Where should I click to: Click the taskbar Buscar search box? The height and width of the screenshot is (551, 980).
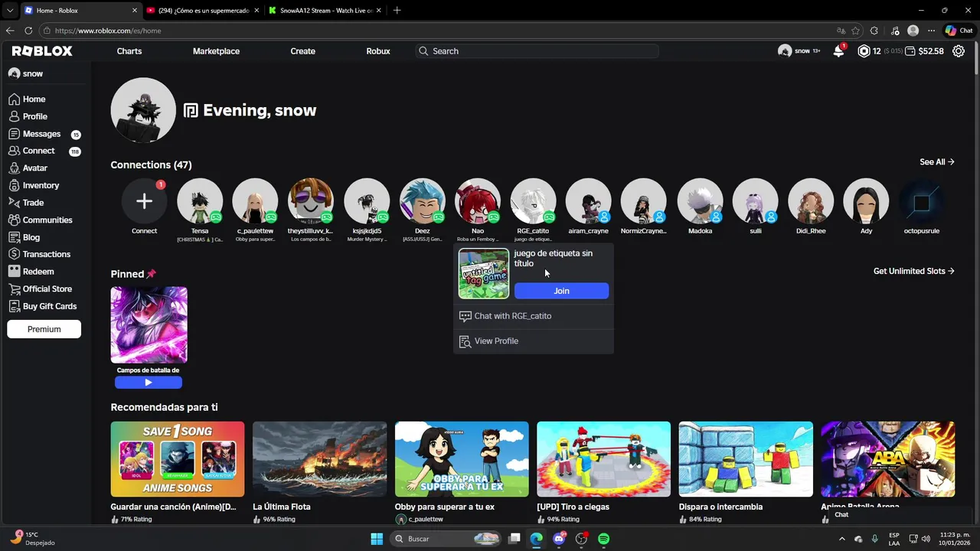pos(447,539)
